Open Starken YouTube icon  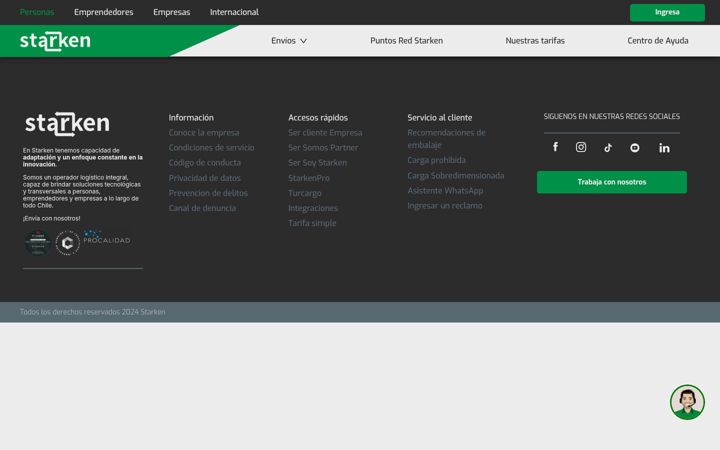coord(635,147)
